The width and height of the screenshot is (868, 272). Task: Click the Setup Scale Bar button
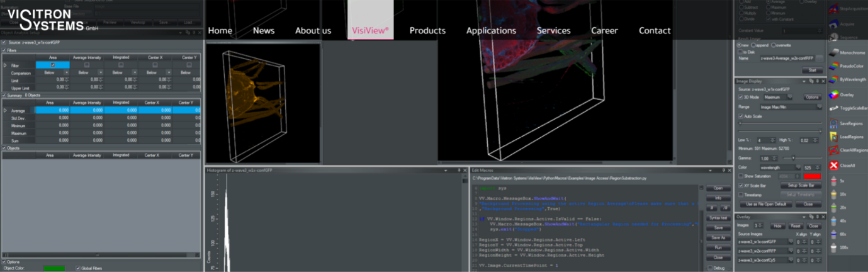(801, 186)
